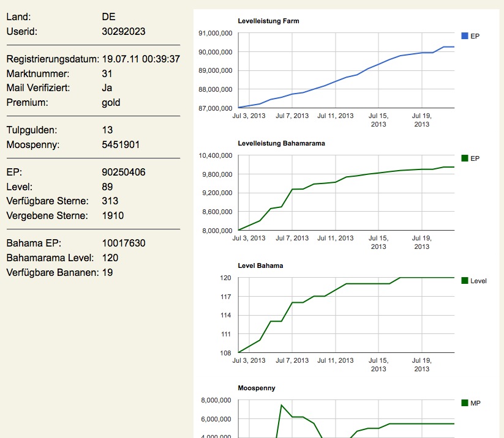The width and height of the screenshot is (504, 438).
Task: Click the Verfügbare Bananen value 19
Action: (107, 273)
